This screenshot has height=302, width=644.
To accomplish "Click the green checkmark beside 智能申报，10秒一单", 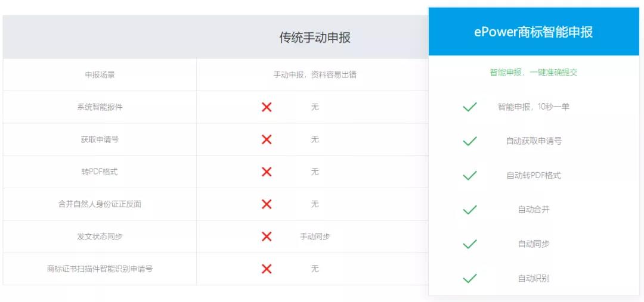I will tap(469, 107).
